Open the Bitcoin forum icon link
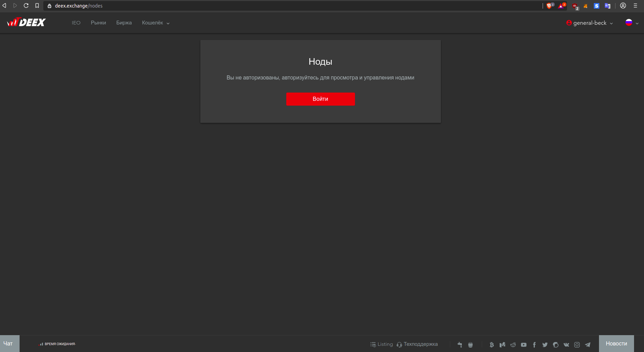This screenshot has width=644, height=352. click(x=492, y=345)
